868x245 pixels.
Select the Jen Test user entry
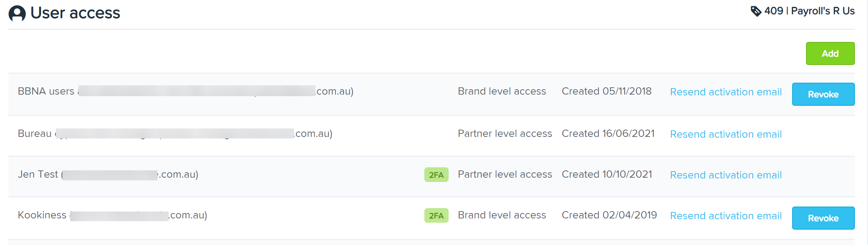[108, 174]
